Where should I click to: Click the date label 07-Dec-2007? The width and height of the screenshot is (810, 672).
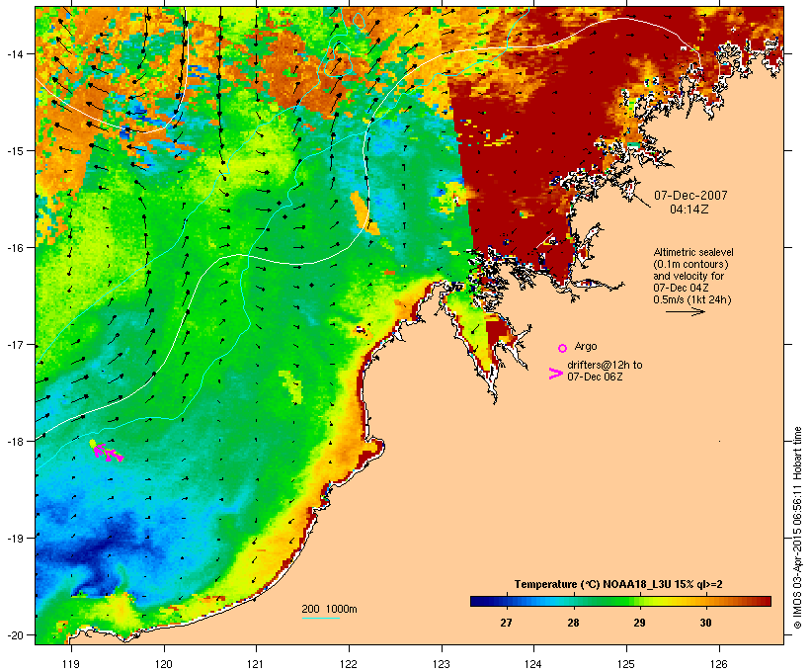690,196
